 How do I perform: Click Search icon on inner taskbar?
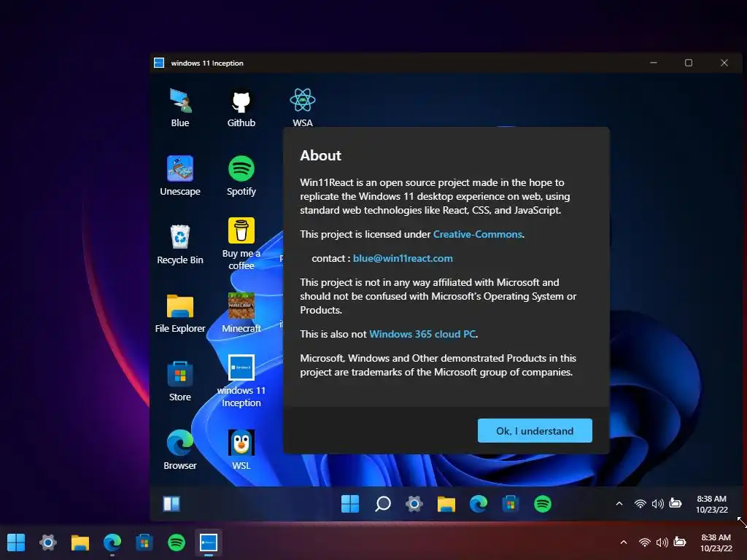pyautogui.click(x=382, y=504)
